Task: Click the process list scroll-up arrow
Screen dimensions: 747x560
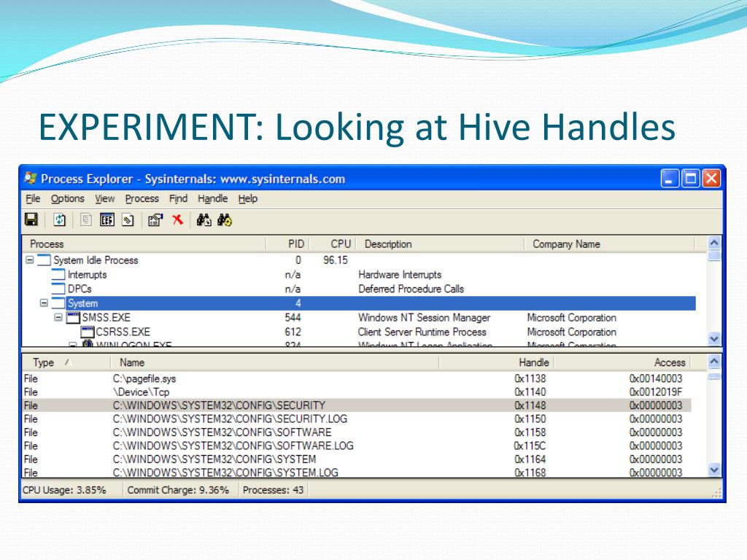Action: tap(713, 243)
